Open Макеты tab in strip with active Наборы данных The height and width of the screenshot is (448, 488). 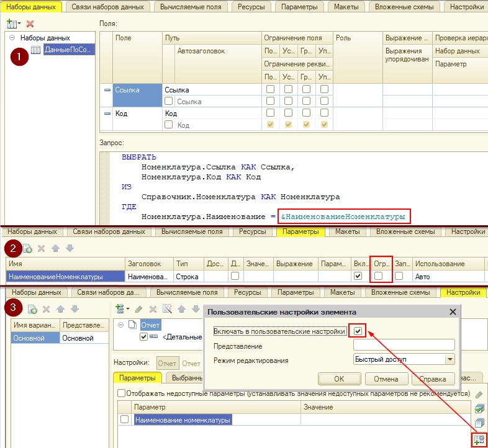click(x=346, y=7)
